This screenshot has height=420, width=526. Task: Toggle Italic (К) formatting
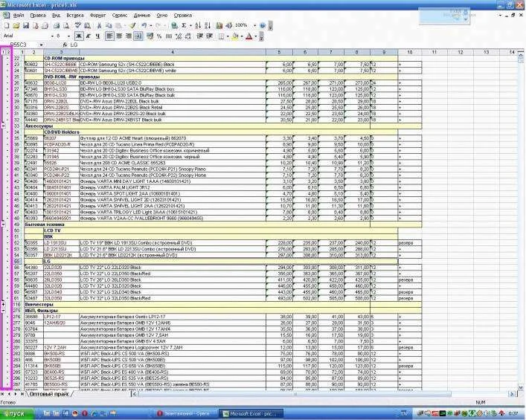(x=89, y=36)
